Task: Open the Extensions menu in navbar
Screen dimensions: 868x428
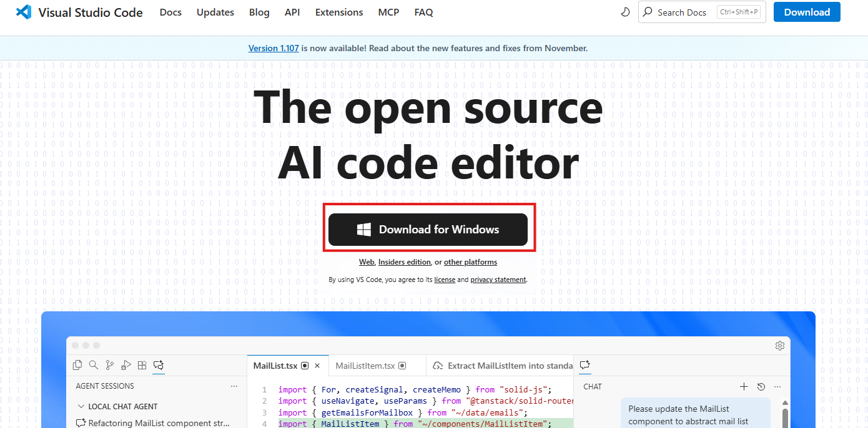Action: coord(339,12)
